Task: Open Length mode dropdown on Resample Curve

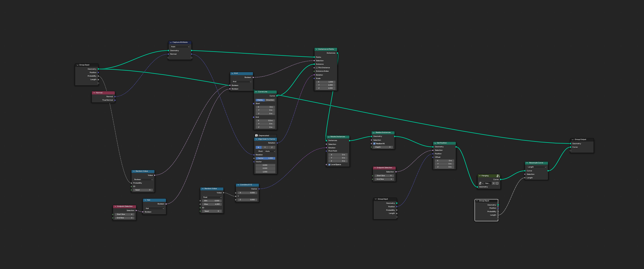Action: (x=537, y=167)
